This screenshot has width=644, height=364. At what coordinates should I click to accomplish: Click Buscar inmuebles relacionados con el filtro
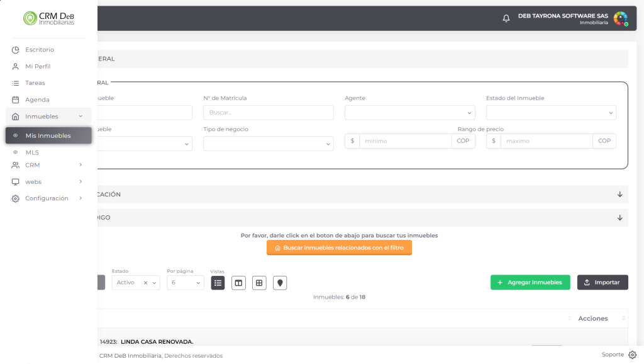[x=339, y=247]
